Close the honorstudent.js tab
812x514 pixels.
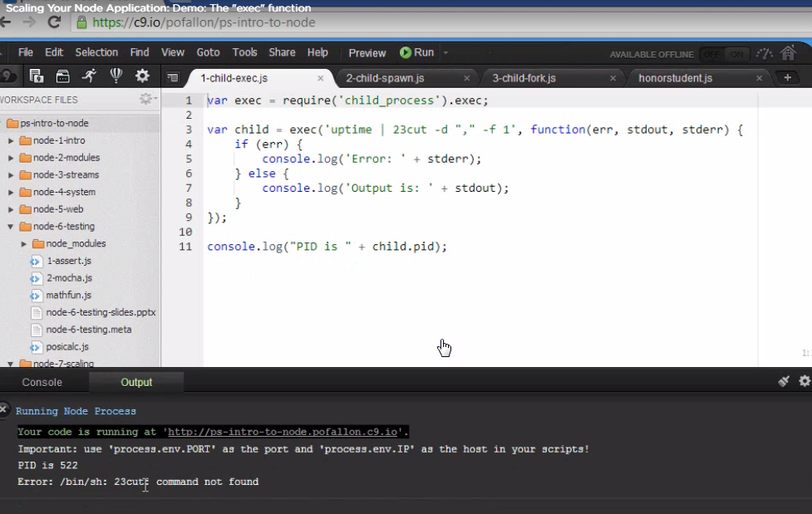(x=759, y=78)
